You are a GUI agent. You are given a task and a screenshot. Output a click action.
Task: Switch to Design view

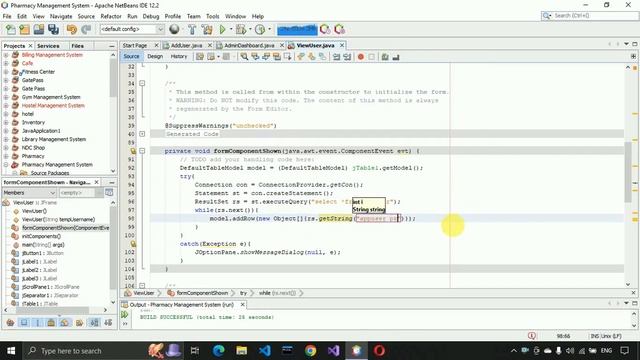[155, 56]
